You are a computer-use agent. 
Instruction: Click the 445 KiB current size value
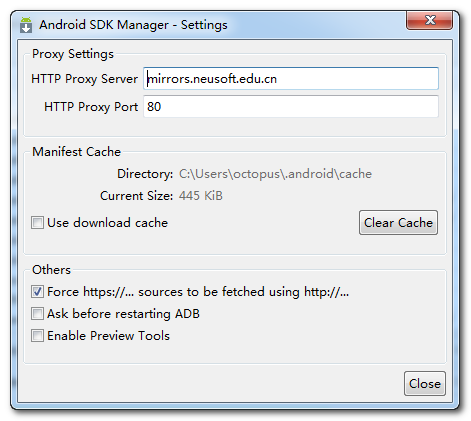click(x=201, y=196)
